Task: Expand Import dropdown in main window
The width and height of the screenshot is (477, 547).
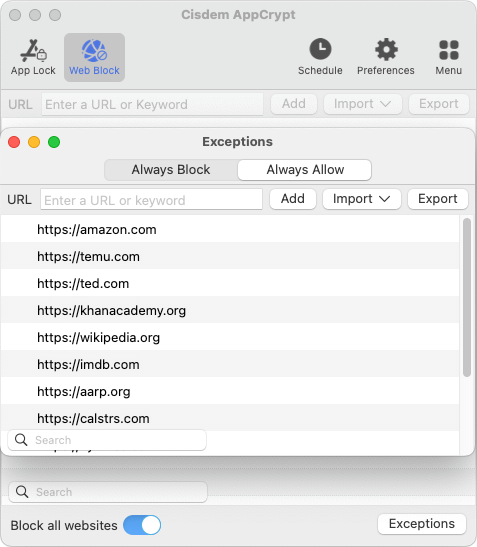Action: click(x=363, y=104)
